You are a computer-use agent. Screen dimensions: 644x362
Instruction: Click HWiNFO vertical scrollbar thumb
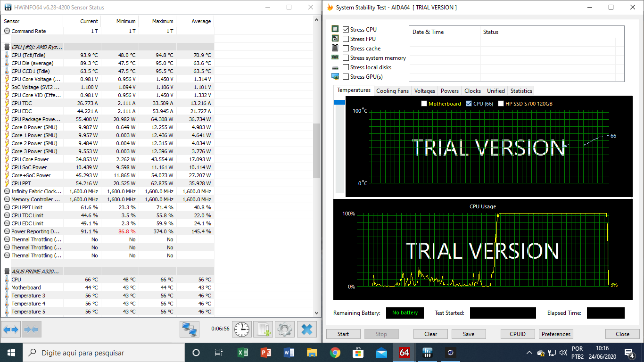point(316,151)
